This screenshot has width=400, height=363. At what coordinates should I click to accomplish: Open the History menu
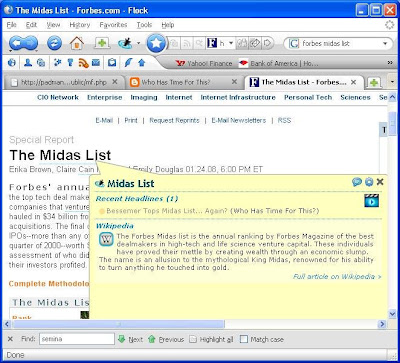tap(80, 25)
